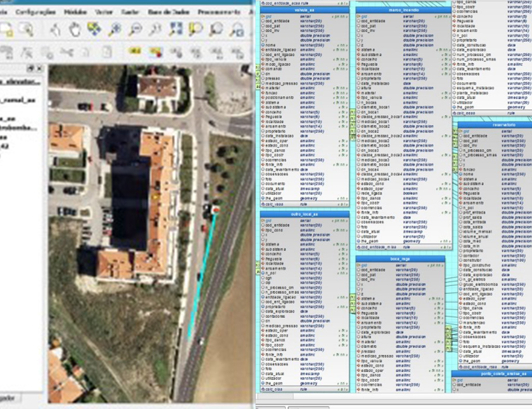This screenshot has width=532, height=409.
Task: Click the volume_mensal column in reservatorio
Action: (495, 232)
